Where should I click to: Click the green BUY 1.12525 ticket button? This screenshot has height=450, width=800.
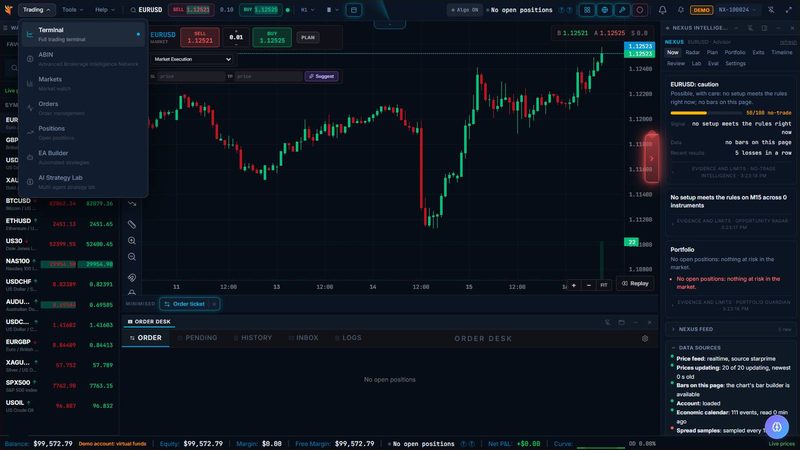272,37
